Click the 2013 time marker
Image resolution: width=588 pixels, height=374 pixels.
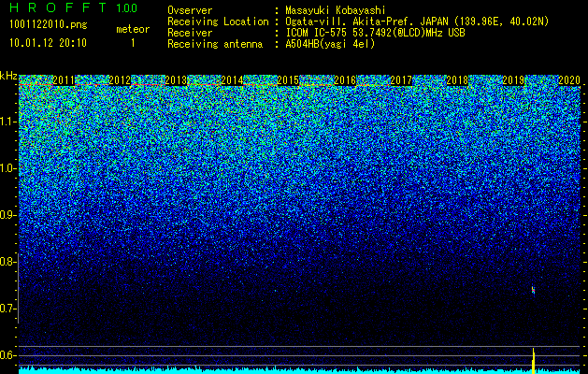click(176, 79)
